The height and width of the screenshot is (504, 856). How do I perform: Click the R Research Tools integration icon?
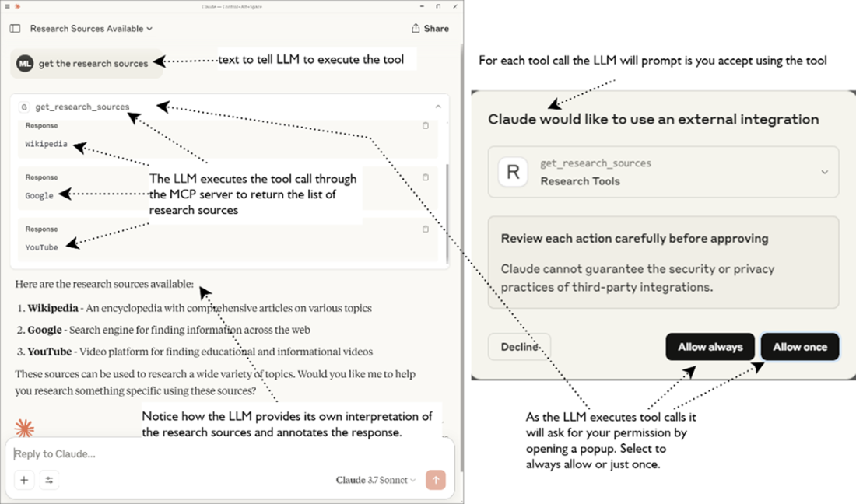513,172
